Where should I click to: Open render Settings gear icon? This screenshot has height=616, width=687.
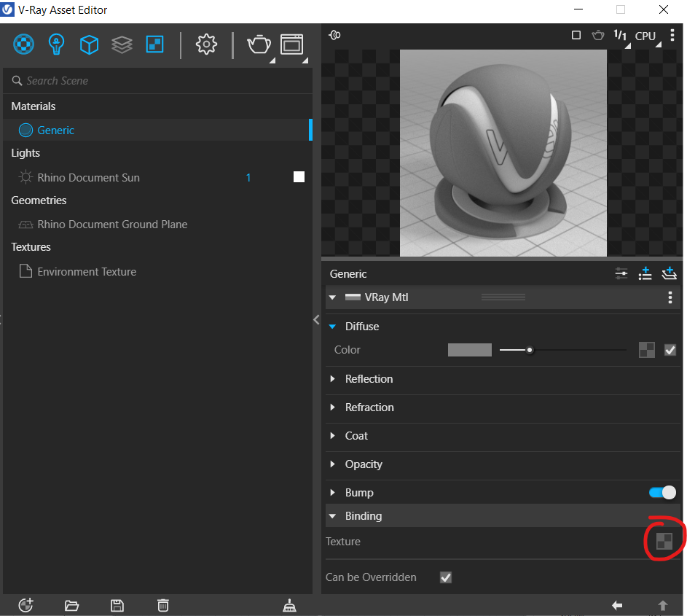[206, 44]
